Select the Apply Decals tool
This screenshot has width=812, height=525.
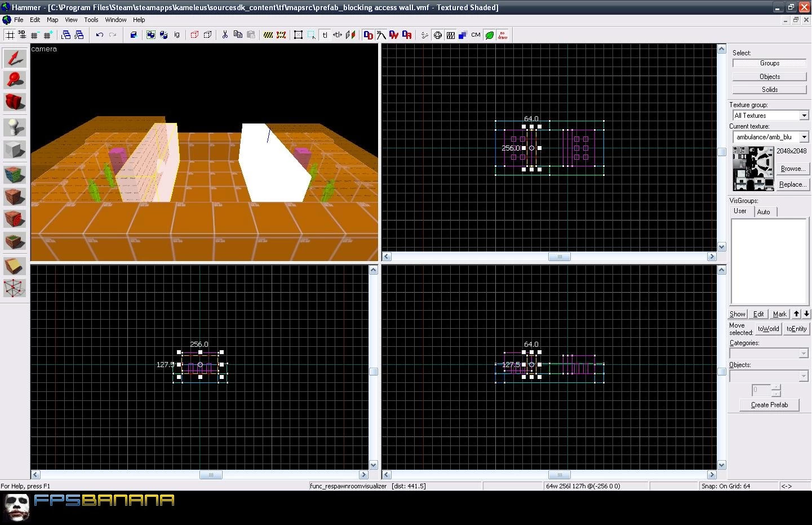[x=15, y=219]
